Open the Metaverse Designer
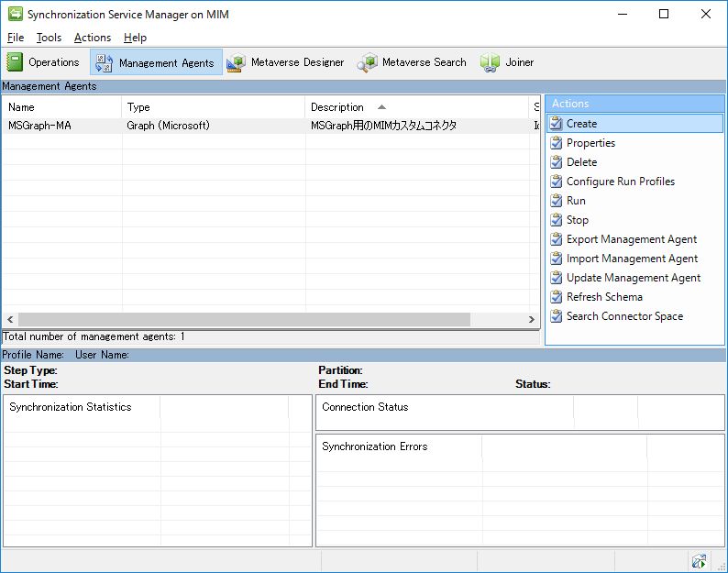728x573 pixels. coord(285,62)
